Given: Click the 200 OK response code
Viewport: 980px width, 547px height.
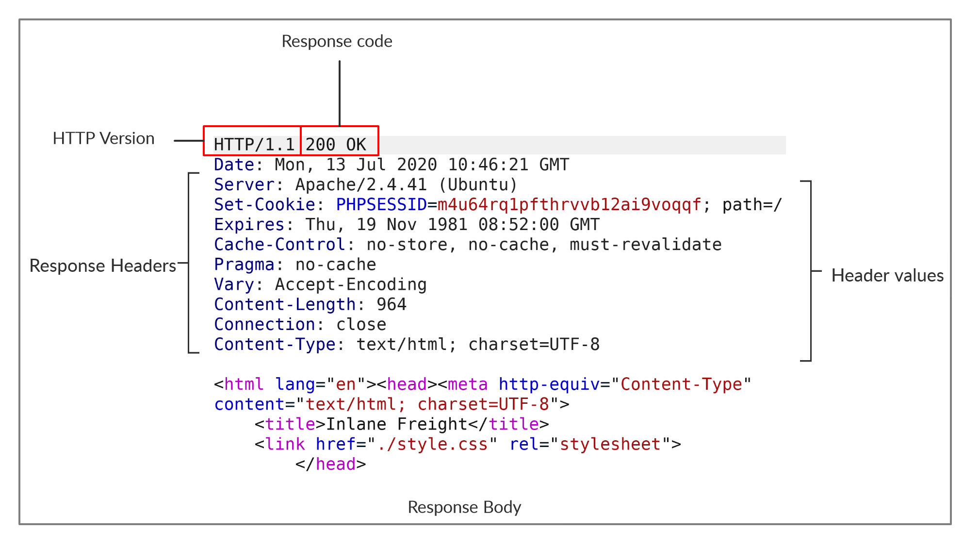Looking at the screenshot, I should click(x=336, y=144).
